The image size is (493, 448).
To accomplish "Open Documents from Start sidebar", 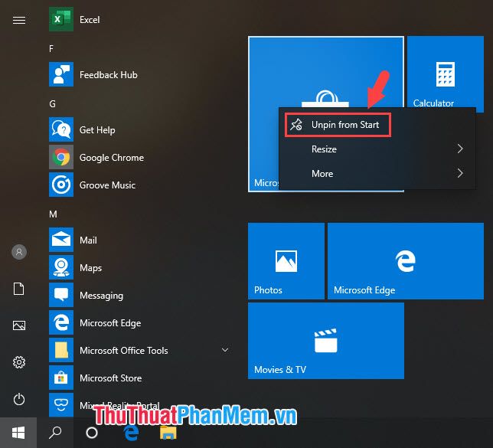I will [19, 289].
